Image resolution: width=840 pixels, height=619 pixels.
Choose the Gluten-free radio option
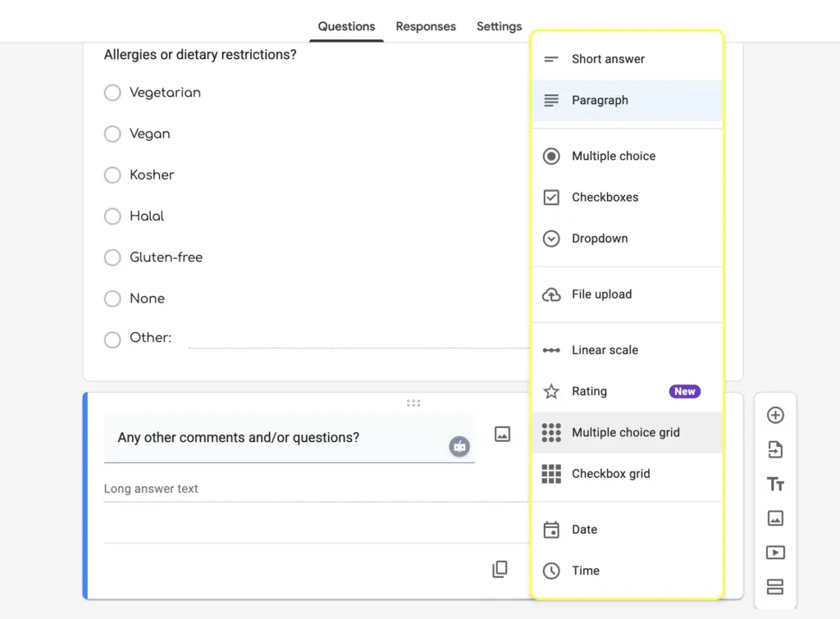tap(112, 257)
